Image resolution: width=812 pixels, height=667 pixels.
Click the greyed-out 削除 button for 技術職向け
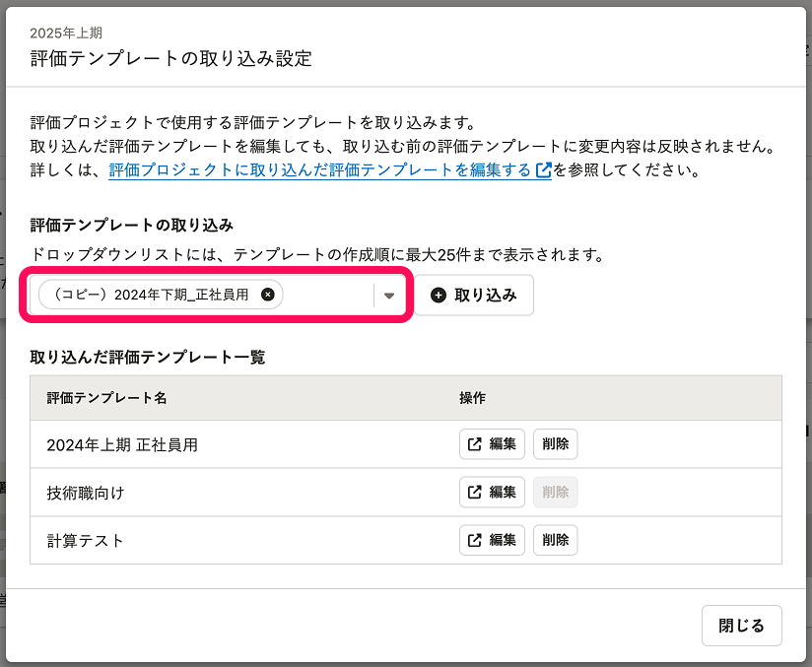coord(555,493)
